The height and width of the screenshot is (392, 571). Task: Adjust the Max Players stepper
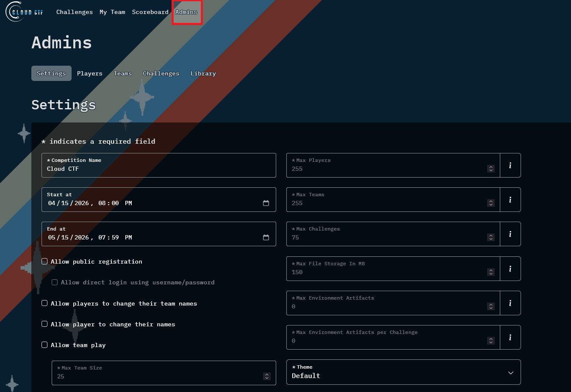click(x=491, y=169)
